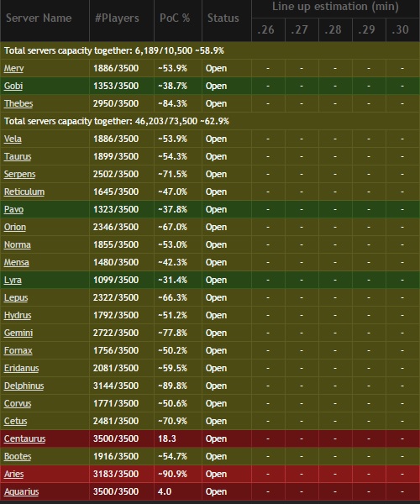Open the Mensa server link
Image resolution: width=420 pixels, height=504 pixels.
click(x=17, y=263)
